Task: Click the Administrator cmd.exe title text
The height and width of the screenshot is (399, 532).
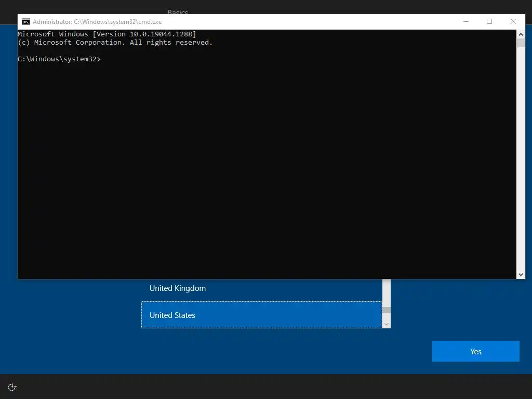Action: (x=97, y=22)
